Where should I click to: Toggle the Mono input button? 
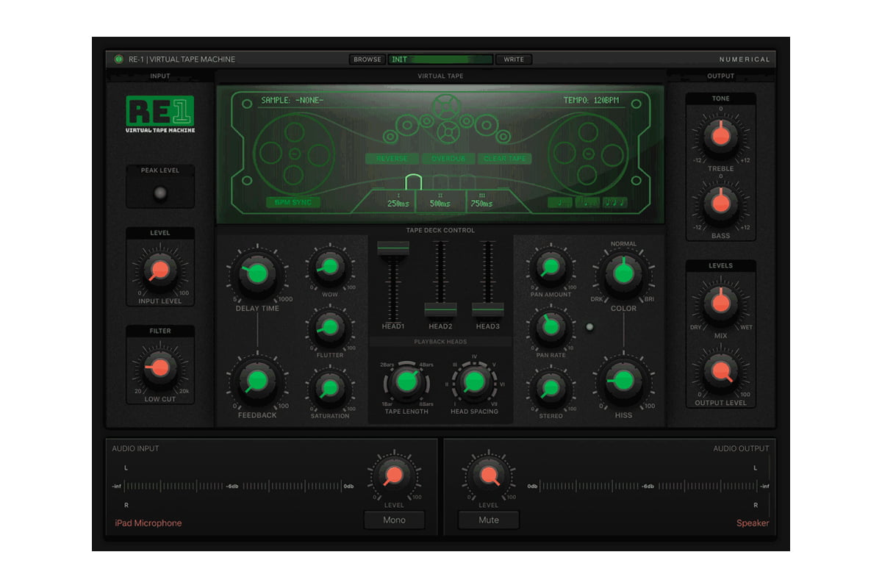[394, 520]
